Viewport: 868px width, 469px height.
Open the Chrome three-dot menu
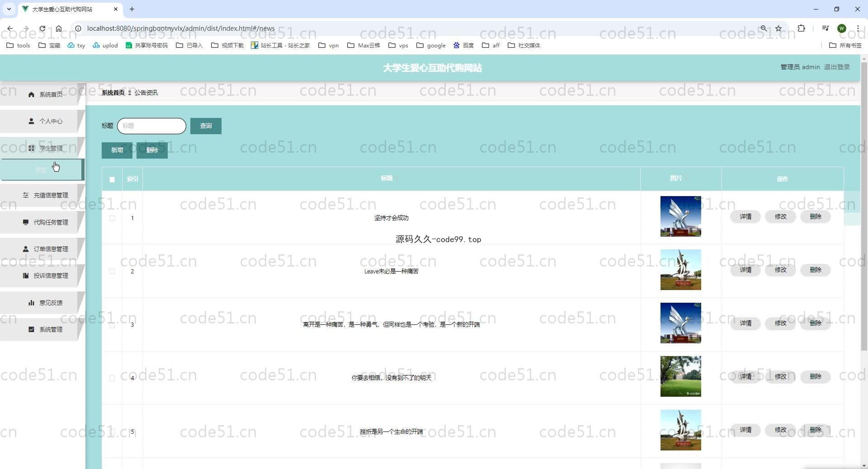(x=858, y=28)
